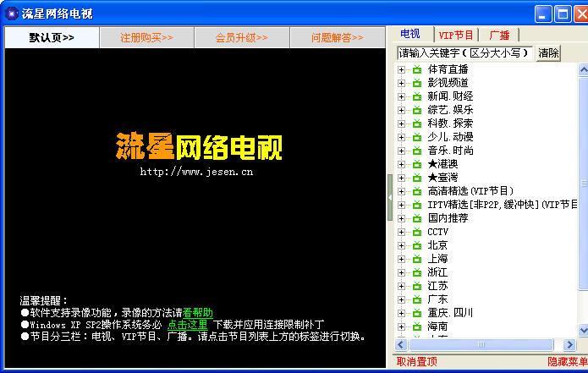
Task: Click the TV icon beside CCTV
Action: point(417,232)
